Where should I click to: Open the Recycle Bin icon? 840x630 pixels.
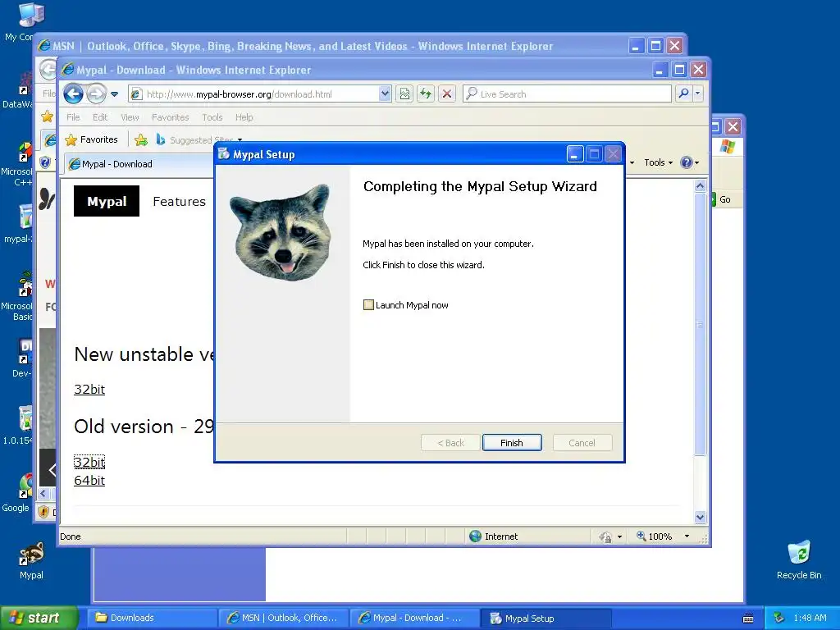[799, 560]
